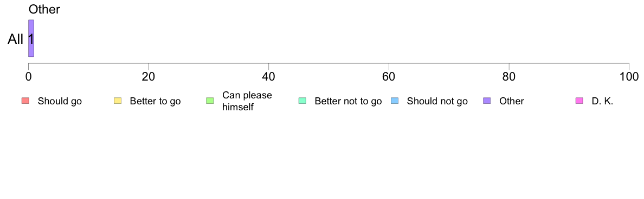The width and height of the screenshot is (644, 199).
Task: Click the pink D. K. legend swatch
Action: coord(579,101)
